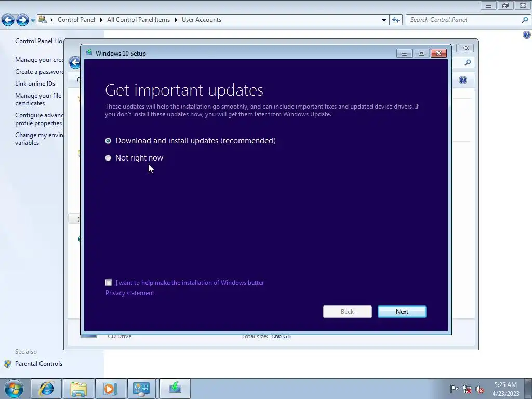Image resolution: width=532 pixels, height=399 pixels.
Task: Open help icon in the Explorer window
Action: click(463, 80)
